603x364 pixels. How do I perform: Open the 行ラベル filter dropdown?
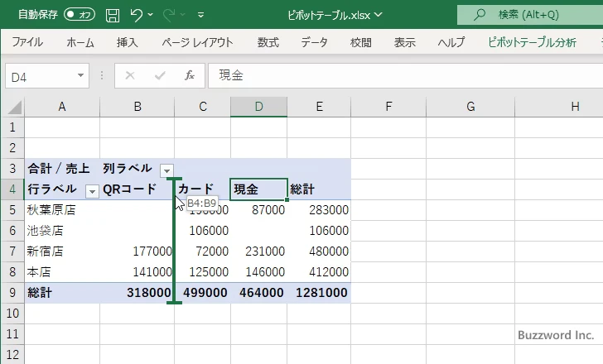point(92,191)
